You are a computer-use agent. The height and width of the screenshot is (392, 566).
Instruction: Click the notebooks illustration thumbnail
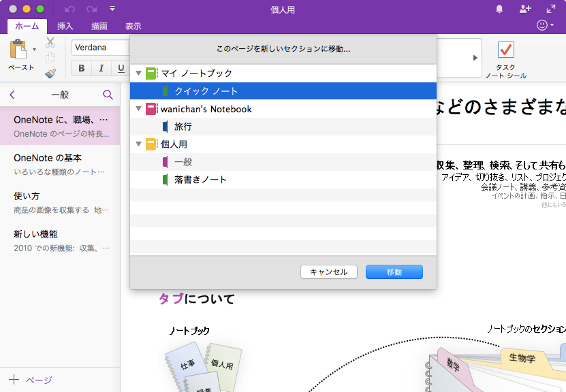[204, 367]
